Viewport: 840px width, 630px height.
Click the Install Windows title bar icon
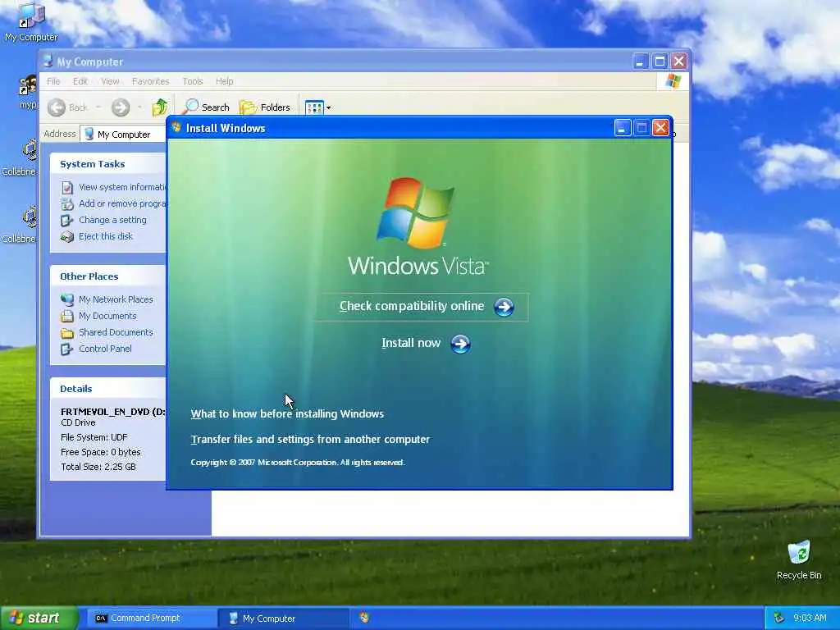176,127
